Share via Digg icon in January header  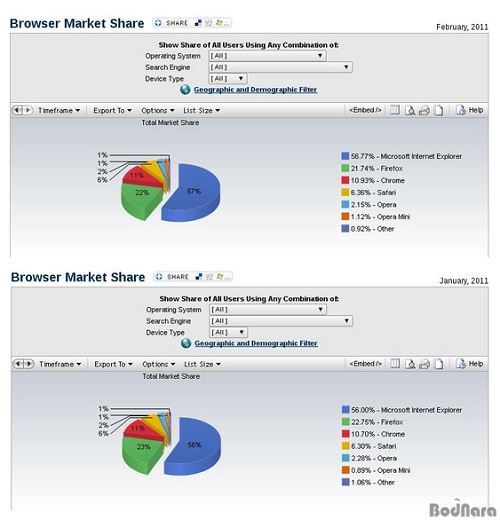coord(209,277)
